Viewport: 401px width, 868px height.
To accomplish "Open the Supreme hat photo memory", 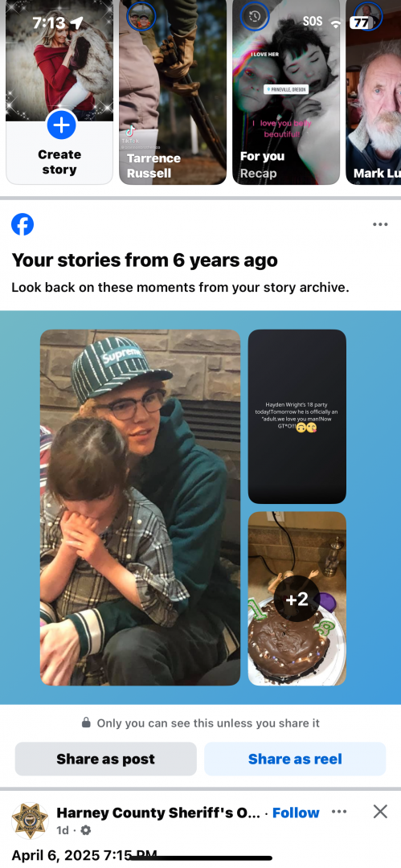I will tap(140, 508).
